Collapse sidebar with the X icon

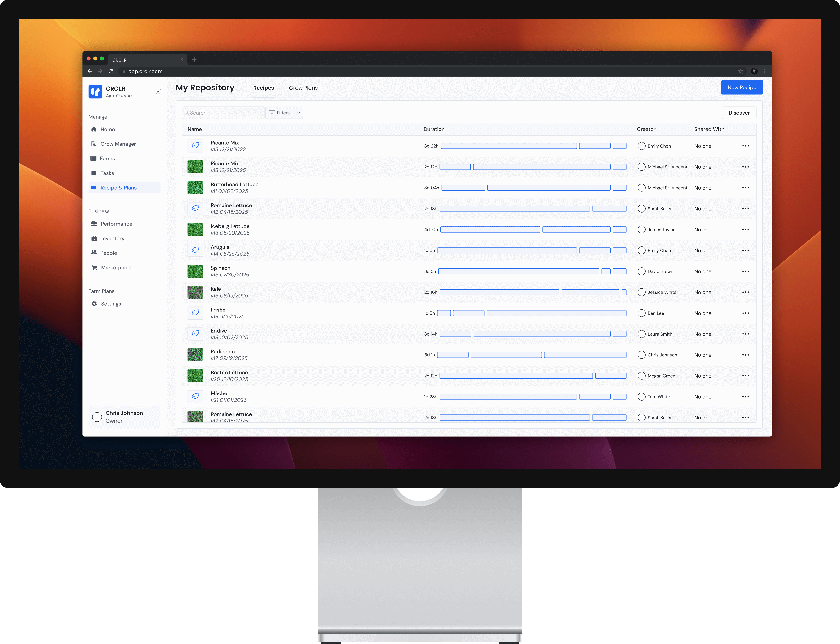[x=158, y=92]
